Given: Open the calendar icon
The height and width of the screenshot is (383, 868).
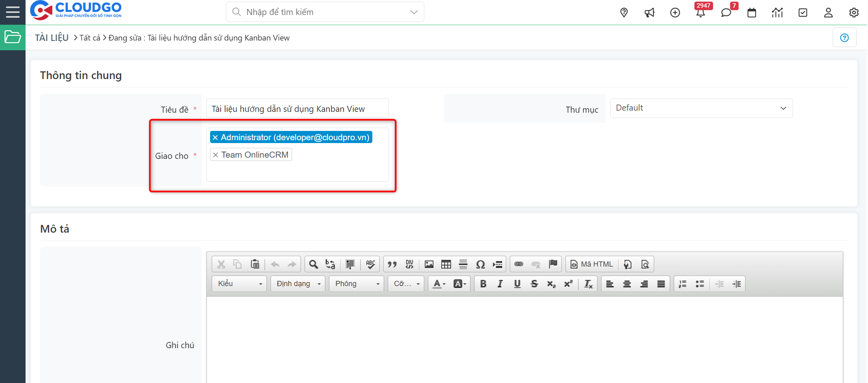Looking at the screenshot, I should pyautogui.click(x=752, y=13).
